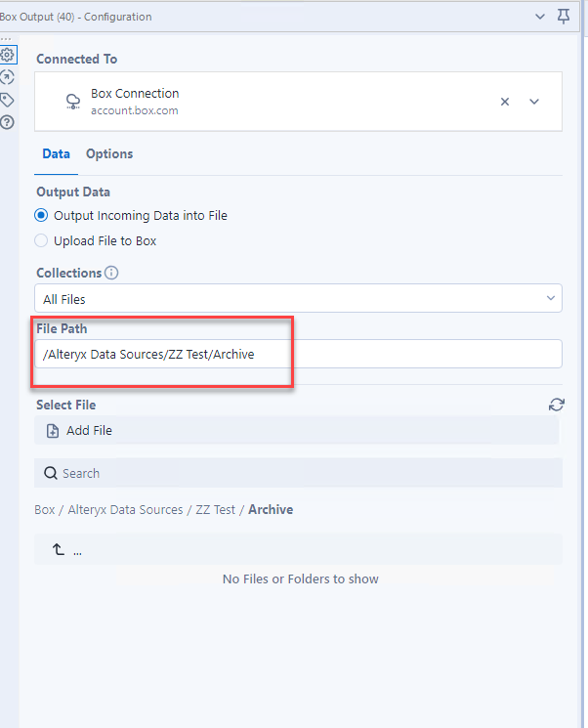Image resolution: width=588 pixels, height=728 pixels.
Task: Open the All Files collections dropdown
Action: pos(298,299)
